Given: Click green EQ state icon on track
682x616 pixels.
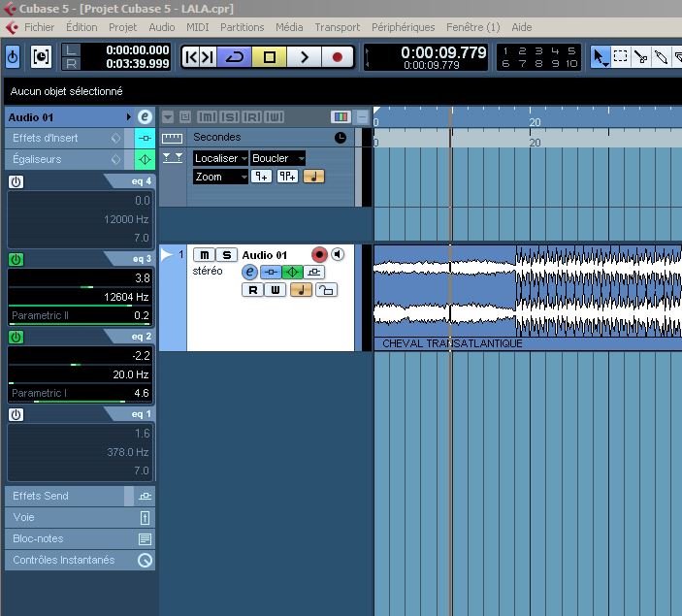Looking at the screenshot, I should tap(292, 273).
